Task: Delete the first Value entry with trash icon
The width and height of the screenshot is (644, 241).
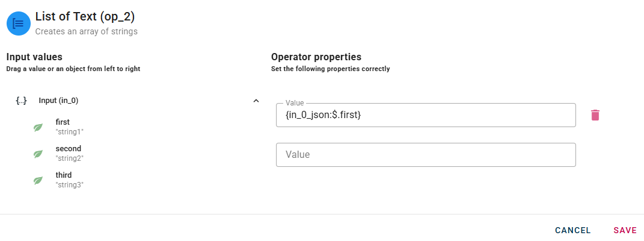Action: point(595,115)
